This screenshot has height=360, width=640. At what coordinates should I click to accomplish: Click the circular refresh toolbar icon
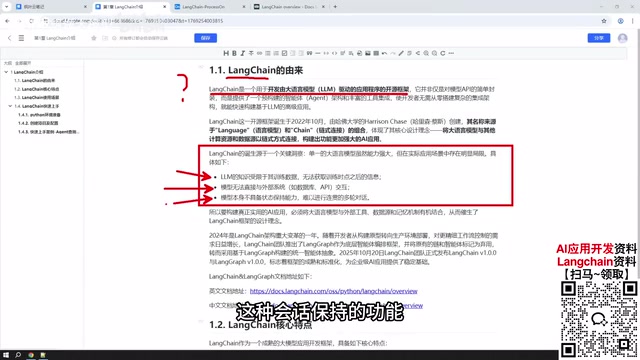(x=442, y=53)
